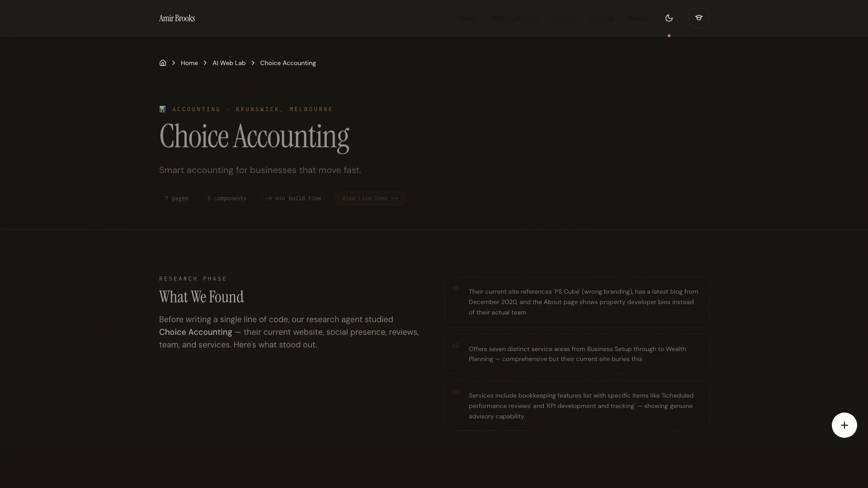868x488 pixels.
Task: Click the arrow icon inside View Live Demo
Action: pos(394,198)
